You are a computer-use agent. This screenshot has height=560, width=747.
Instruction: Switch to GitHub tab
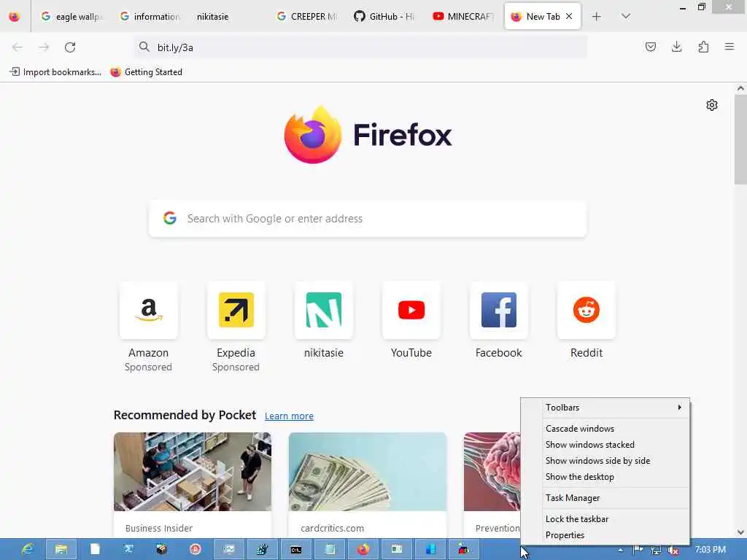[385, 17]
